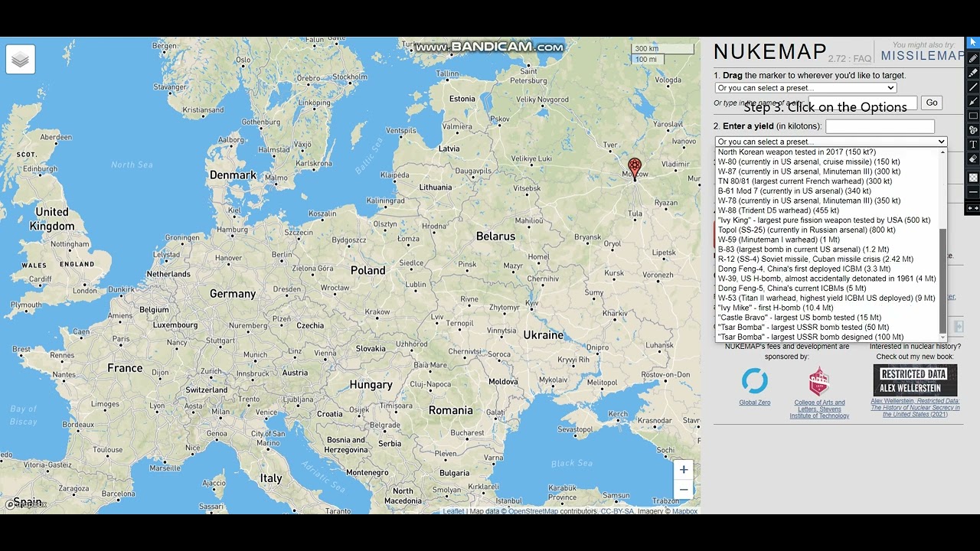Collapse the yield preset dropdown

click(x=831, y=142)
